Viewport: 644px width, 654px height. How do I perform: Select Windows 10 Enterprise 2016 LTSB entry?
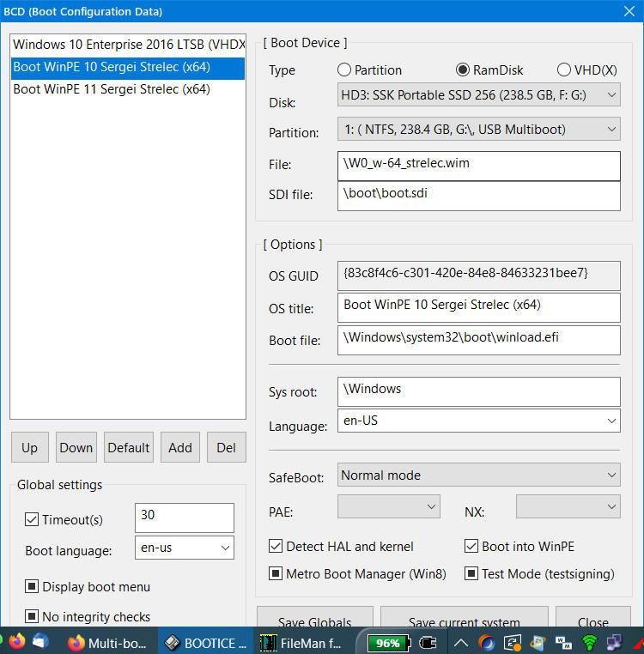click(128, 45)
